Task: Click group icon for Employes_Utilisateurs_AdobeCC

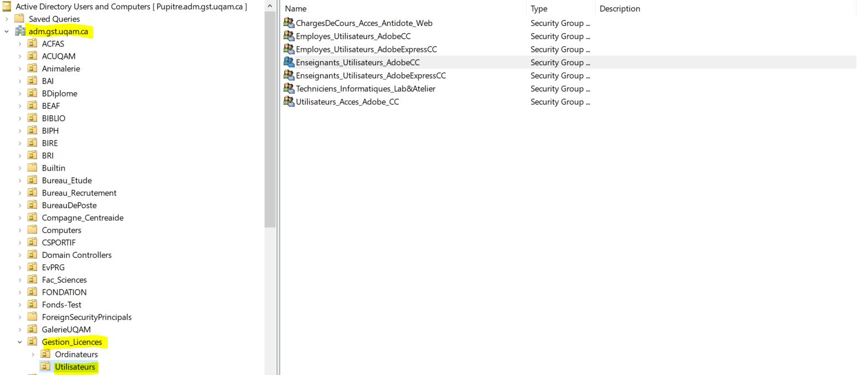Action: point(289,36)
